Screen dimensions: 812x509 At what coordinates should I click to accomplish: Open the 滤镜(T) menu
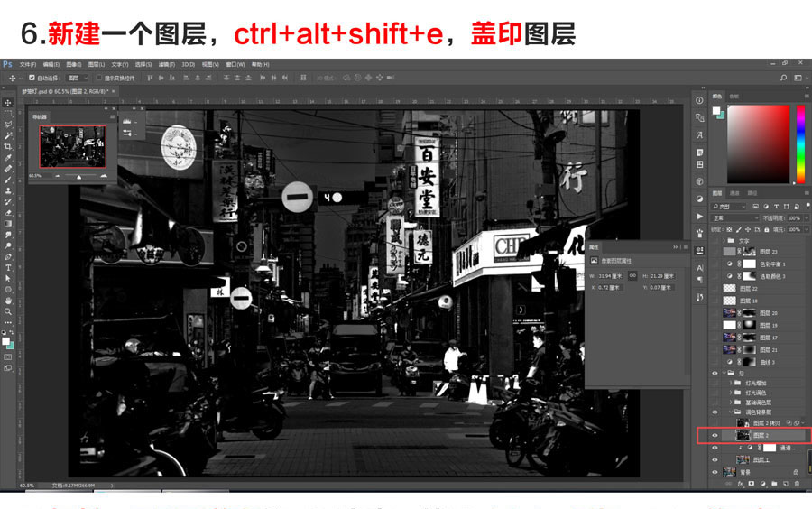(x=167, y=65)
